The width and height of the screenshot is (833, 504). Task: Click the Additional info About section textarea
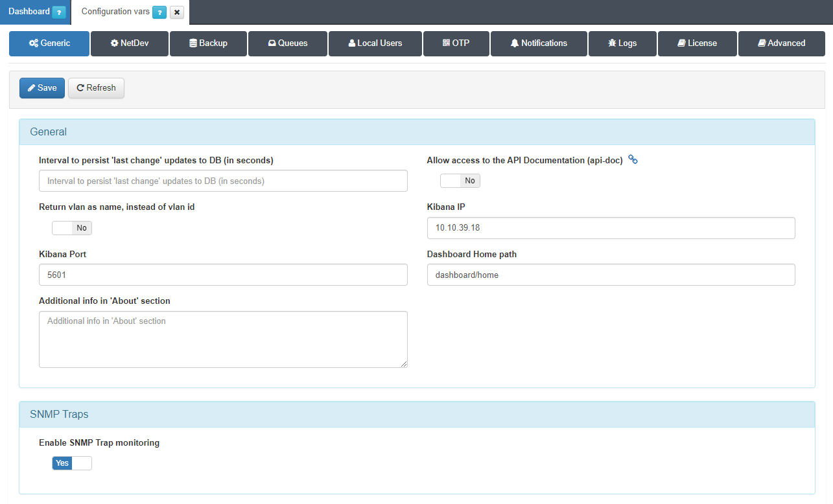click(223, 339)
